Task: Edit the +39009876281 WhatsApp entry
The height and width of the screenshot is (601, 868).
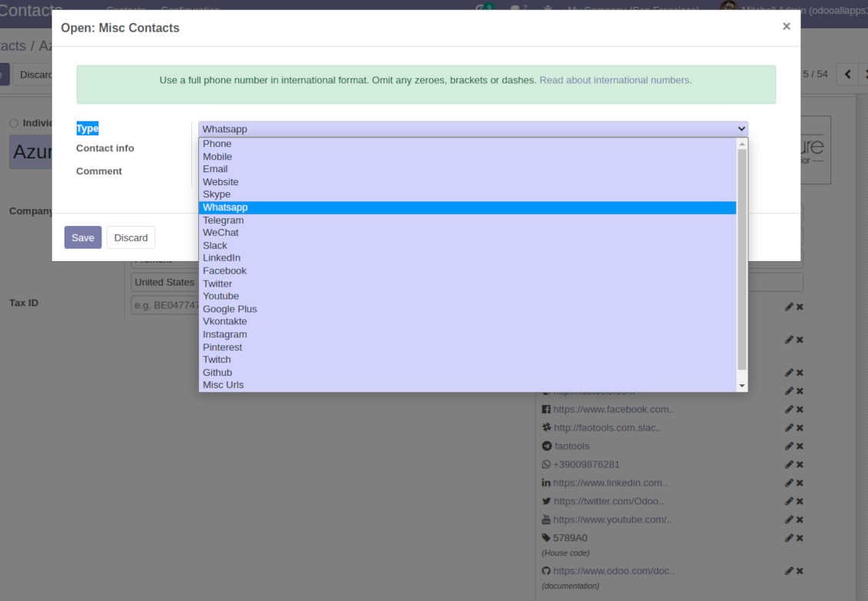Action: (x=789, y=464)
